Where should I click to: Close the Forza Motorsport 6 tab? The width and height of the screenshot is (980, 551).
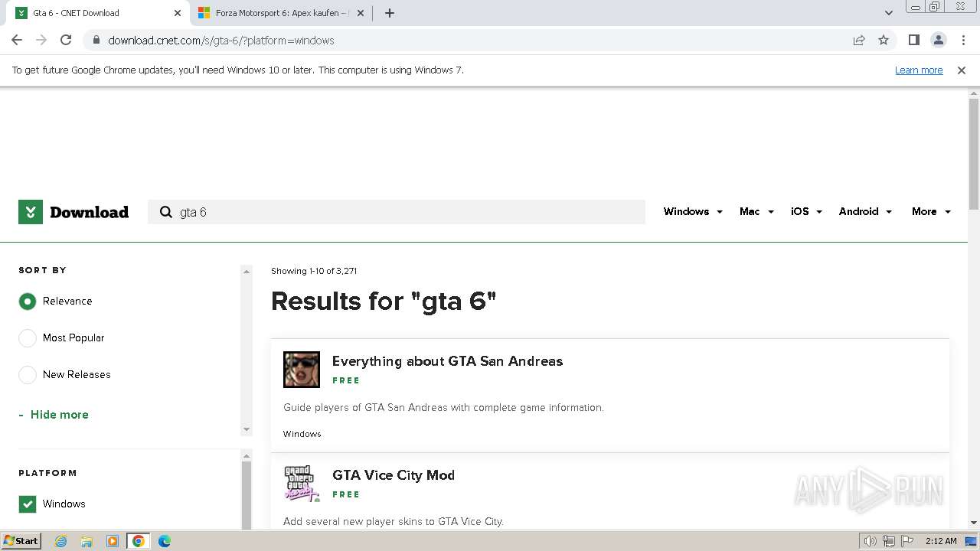click(361, 13)
